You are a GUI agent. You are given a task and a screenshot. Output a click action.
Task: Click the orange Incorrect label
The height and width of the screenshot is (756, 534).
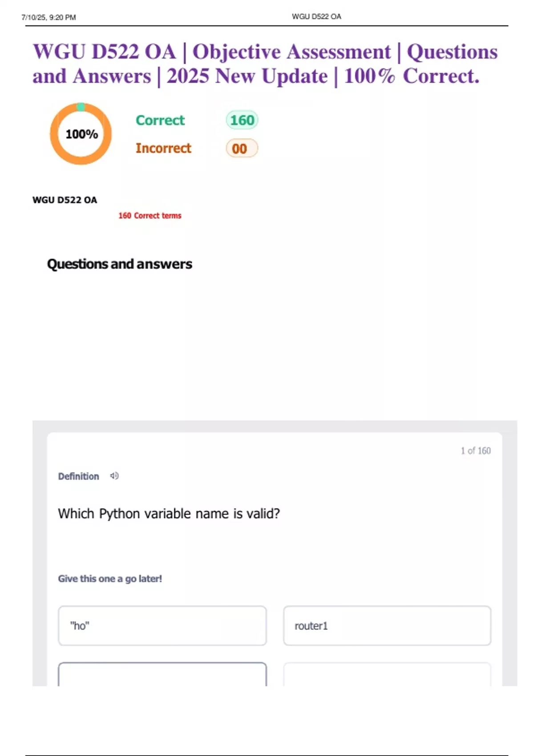tap(163, 148)
